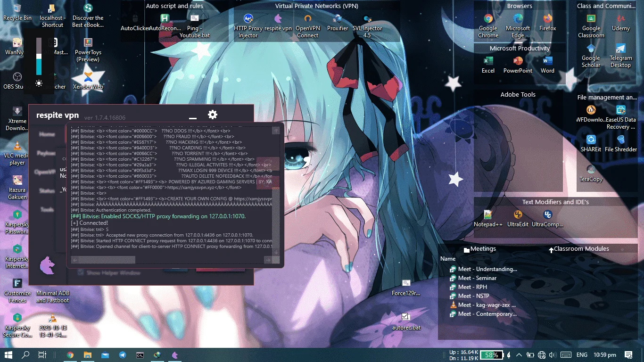Open respite vpn settings gear

point(213,115)
